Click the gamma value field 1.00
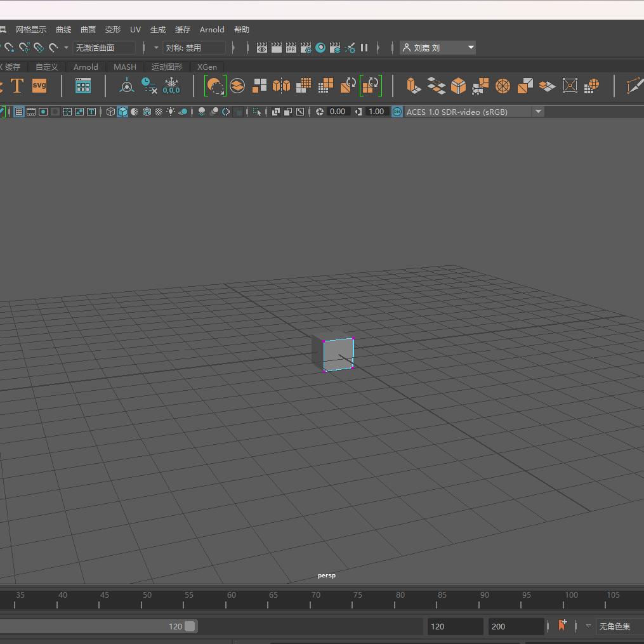Screen dimensions: 644x644 (376, 112)
